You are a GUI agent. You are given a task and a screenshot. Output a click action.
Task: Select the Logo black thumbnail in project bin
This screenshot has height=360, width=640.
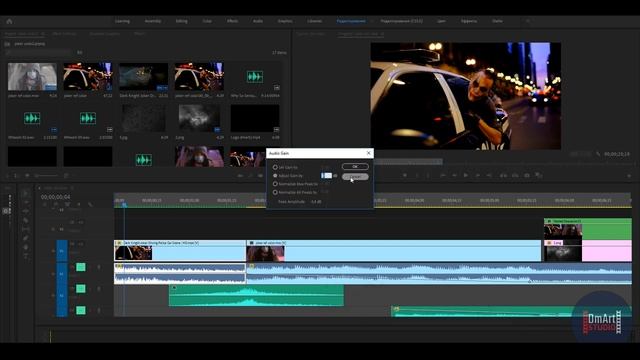255,118
